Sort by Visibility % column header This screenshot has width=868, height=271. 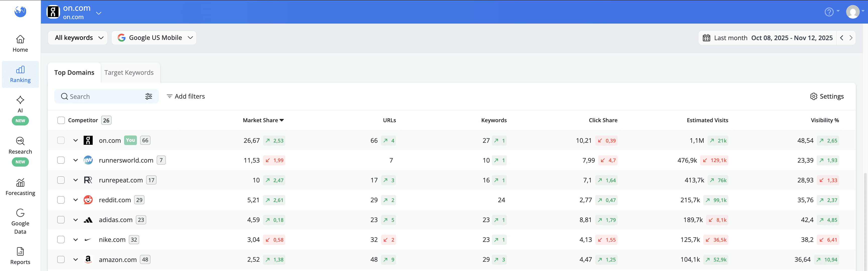coord(825,120)
